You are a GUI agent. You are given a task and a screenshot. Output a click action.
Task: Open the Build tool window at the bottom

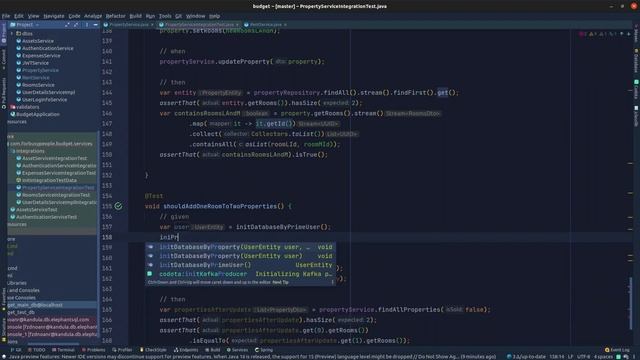[213, 350]
